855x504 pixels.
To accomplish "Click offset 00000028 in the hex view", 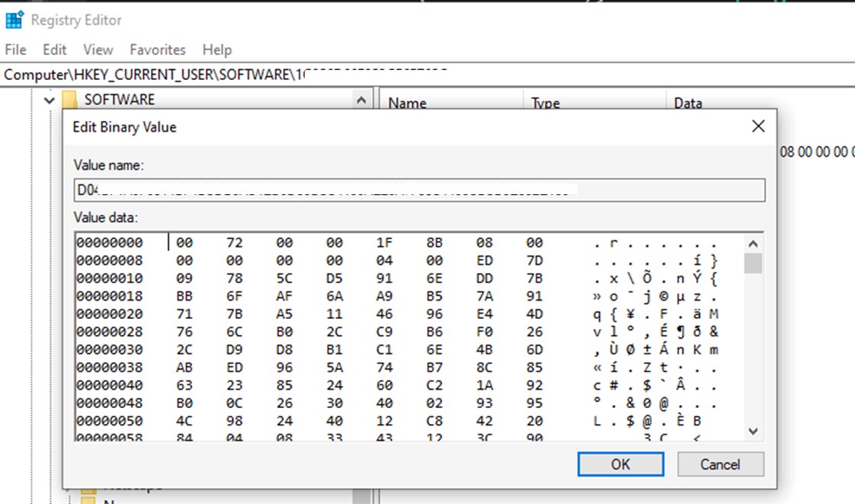I will (110, 332).
